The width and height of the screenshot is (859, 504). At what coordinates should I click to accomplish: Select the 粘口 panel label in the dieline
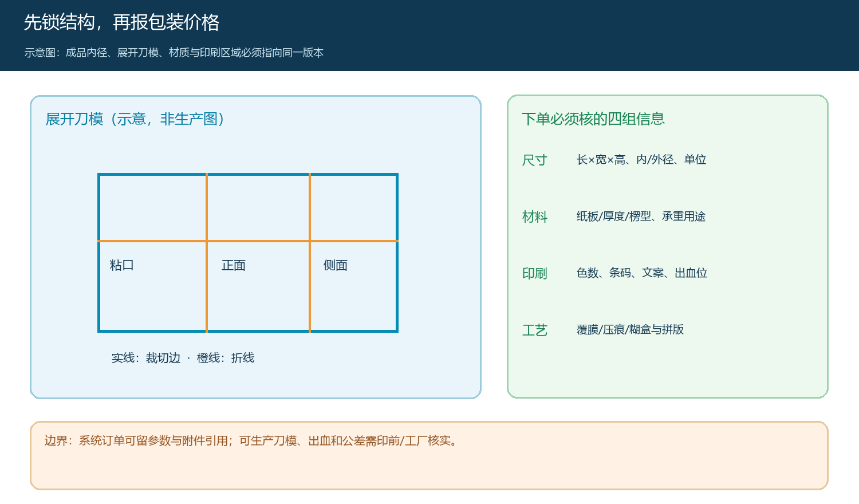point(121,265)
